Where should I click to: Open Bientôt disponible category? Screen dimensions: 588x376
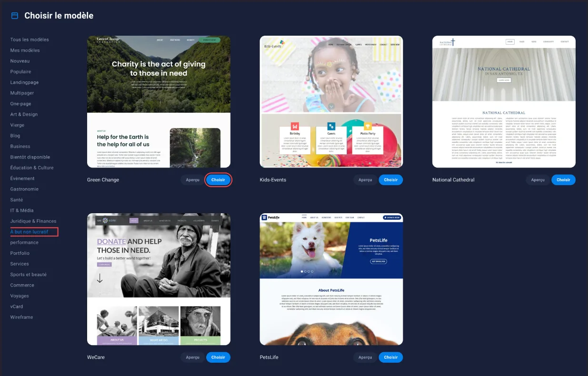pyautogui.click(x=30, y=157)
